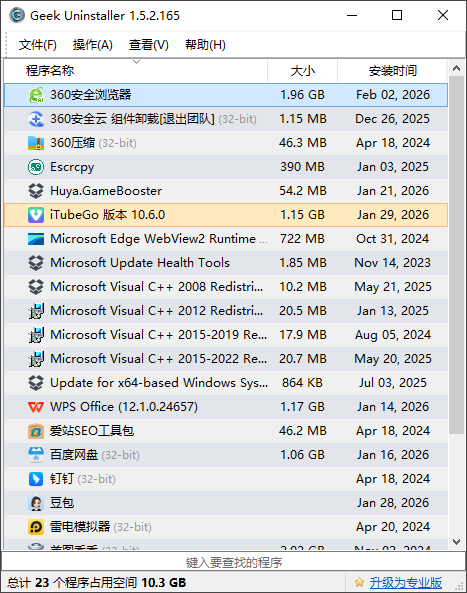Select the 百度网盘 program name
Screen dimensions: 467x593
click(74, 455)
